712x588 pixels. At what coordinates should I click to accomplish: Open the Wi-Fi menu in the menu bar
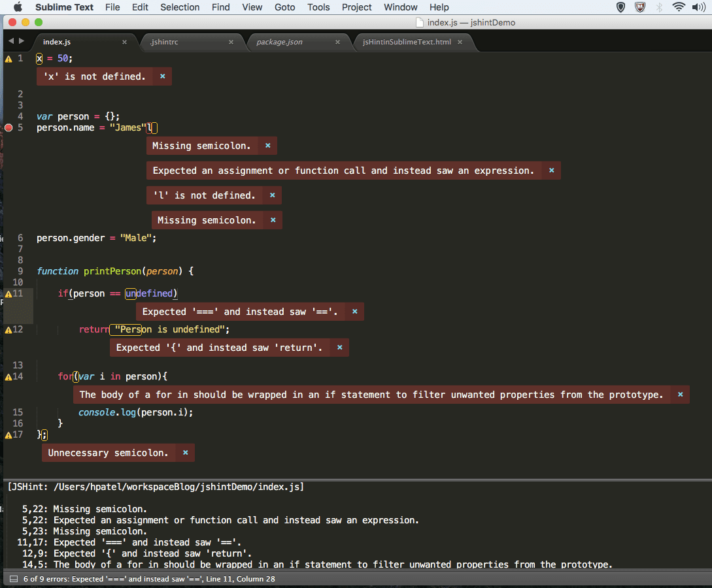(679, 7)
